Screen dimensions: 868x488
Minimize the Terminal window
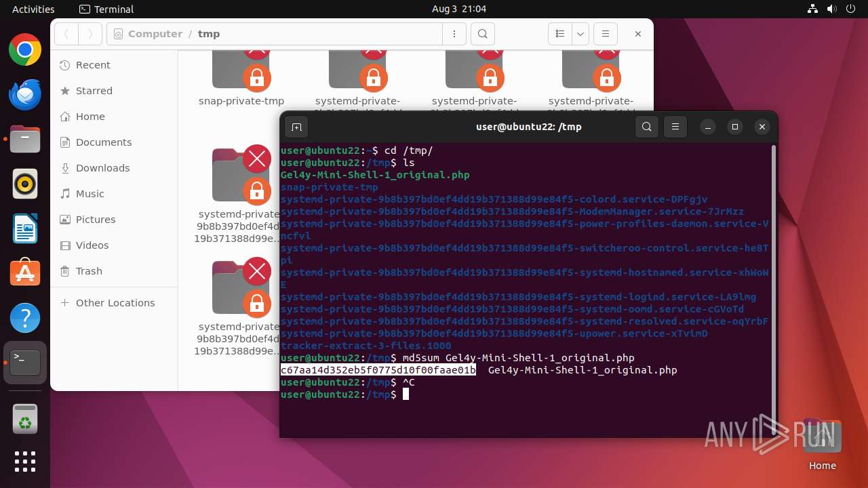click(707, 127)
